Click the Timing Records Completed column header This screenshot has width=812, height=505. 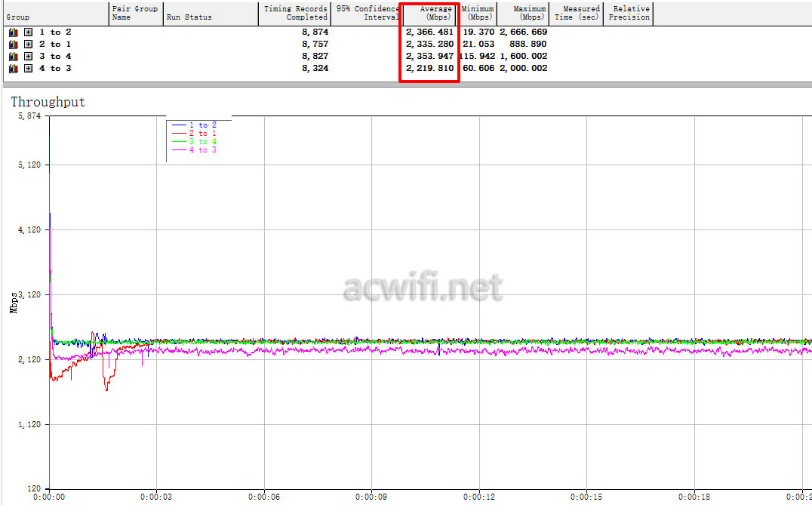294,14
